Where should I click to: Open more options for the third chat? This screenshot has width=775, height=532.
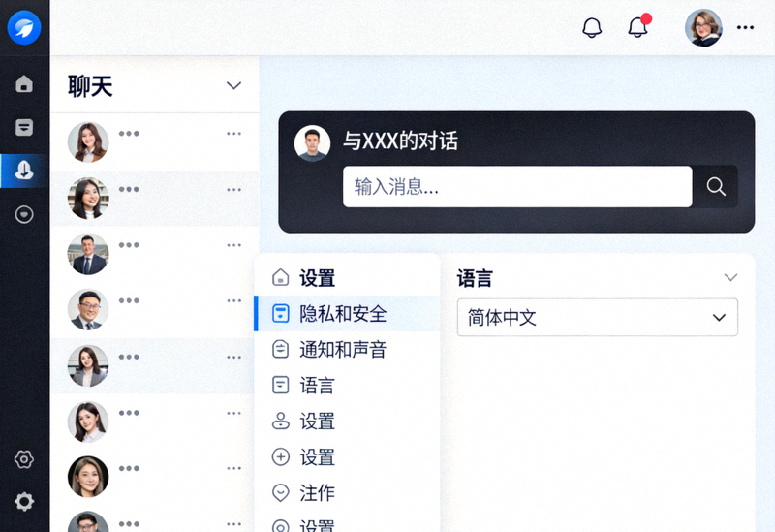click(233, 245)
